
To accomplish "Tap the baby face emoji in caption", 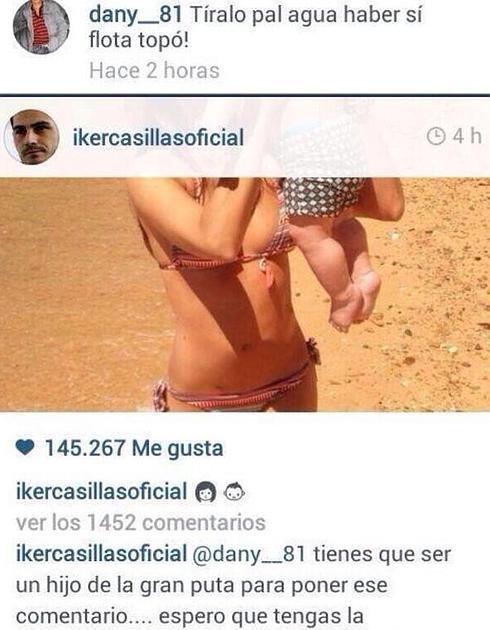I will pyautogui.click(x=234, y=492).
